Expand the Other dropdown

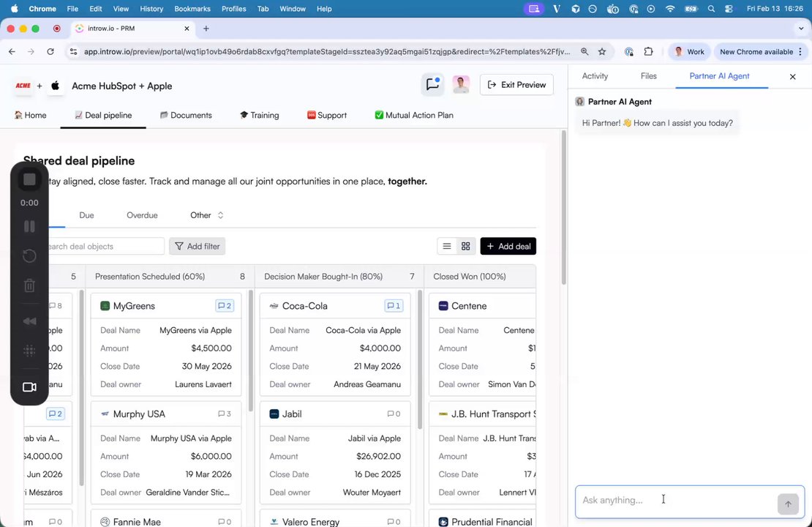click(206, 215)
